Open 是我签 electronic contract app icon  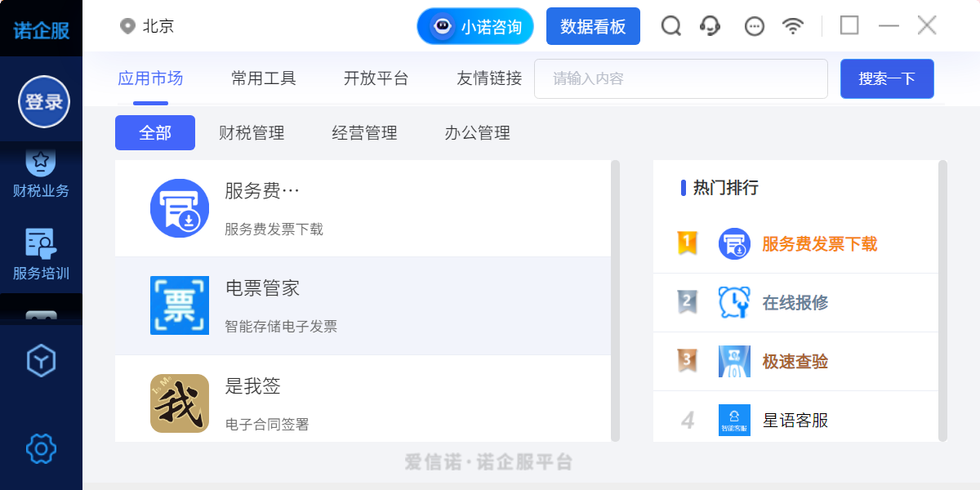coord(180,405)
